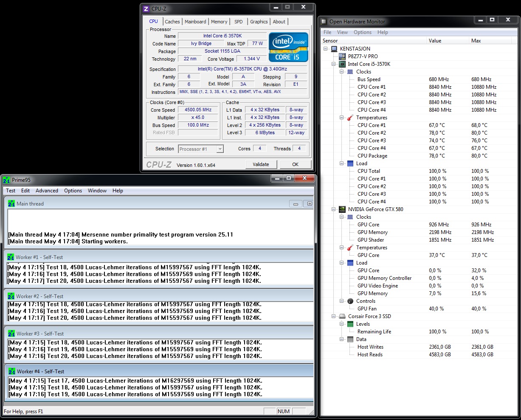Collapse the CPU Clocks node
This screenshot has height=420, width=521.
[342, 72]
